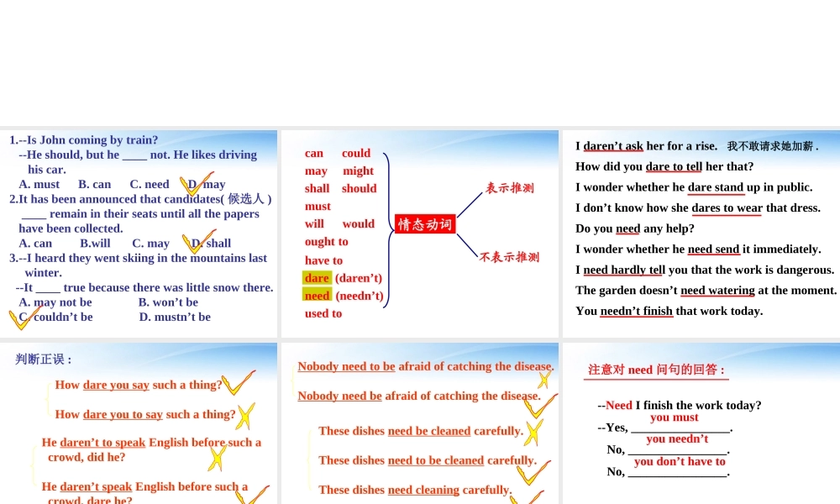
Task: Click the line 'Do you need any help?'
Action: pyautogui.click(x=635, y=228)
